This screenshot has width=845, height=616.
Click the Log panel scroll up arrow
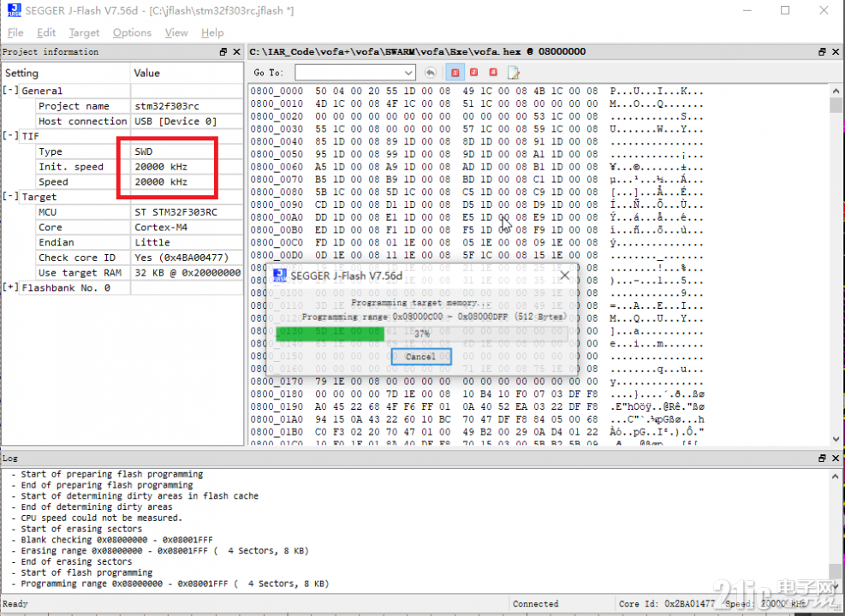pyautogui.click(x=836, y=476)
